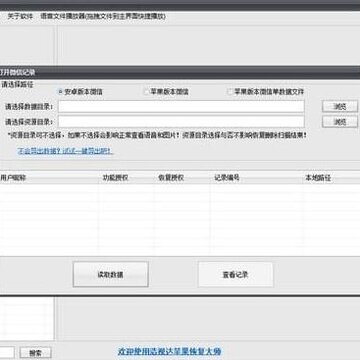
Task: Click the 功能授权 column header
Action: [126, 178]
